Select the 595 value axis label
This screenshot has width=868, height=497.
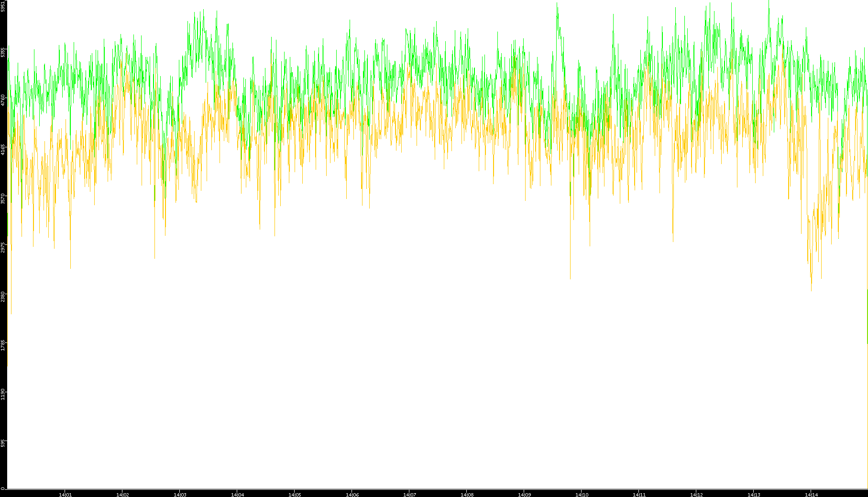pyautogui.click(x=3, y=443)
